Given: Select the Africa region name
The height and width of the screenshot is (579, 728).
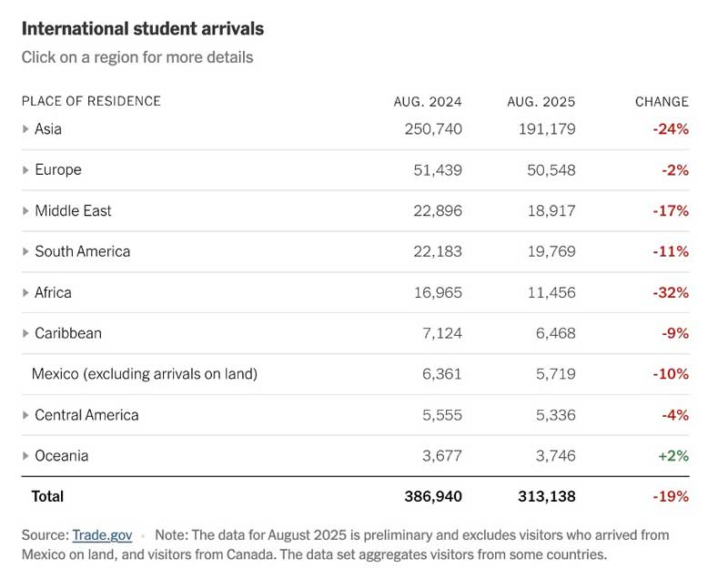Looking at the screenshot, I should (x=53, y=293).
